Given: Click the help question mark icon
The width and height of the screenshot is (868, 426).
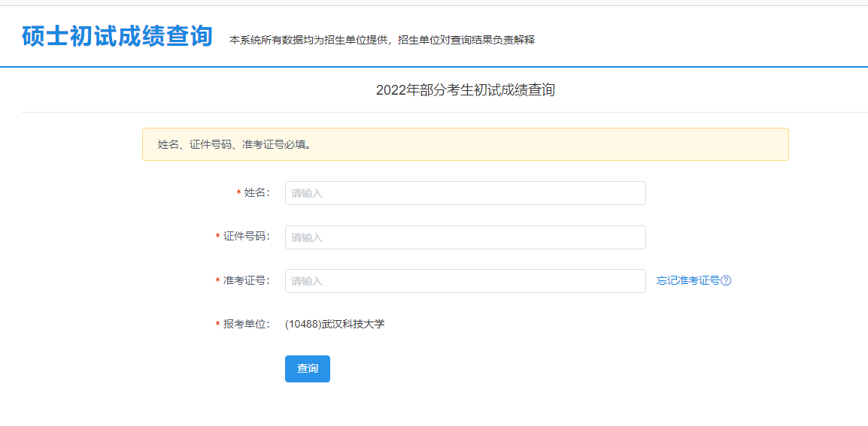Looking at the screenshot, I should 726,281.
